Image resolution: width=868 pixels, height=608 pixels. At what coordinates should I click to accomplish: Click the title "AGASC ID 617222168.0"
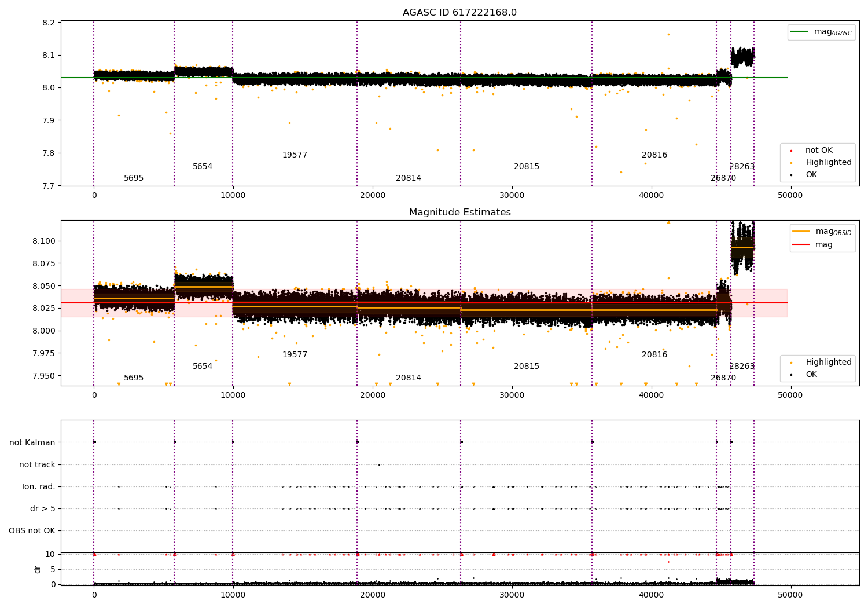(x=459, y=13)
